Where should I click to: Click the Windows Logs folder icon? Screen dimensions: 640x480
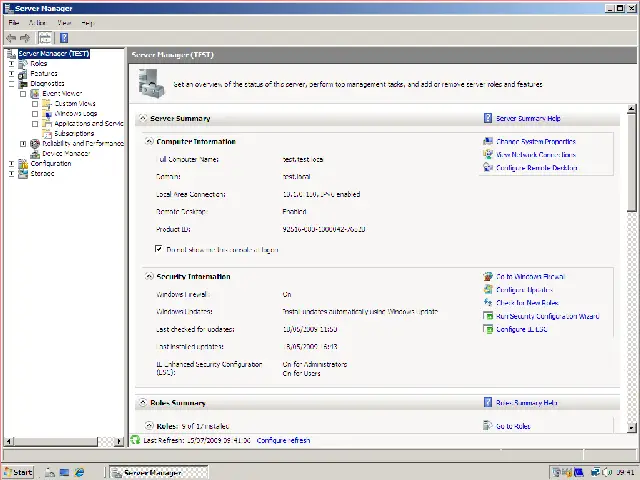point(47,114)
